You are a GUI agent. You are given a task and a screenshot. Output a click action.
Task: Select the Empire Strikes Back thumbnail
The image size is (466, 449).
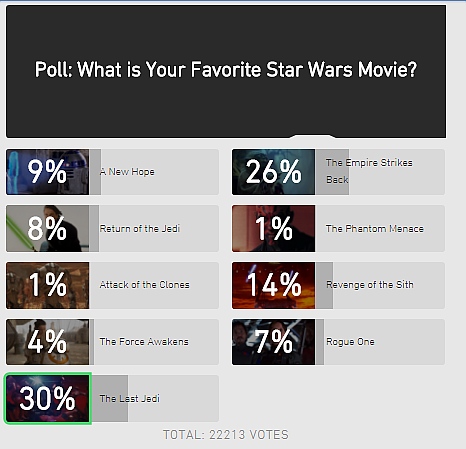(x=273, y=172)
